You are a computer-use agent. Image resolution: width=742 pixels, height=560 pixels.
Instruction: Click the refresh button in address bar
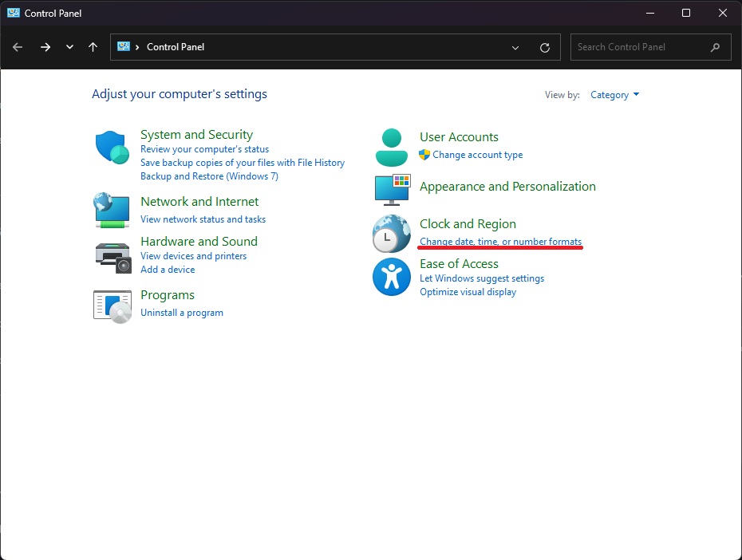pos(545,47)
